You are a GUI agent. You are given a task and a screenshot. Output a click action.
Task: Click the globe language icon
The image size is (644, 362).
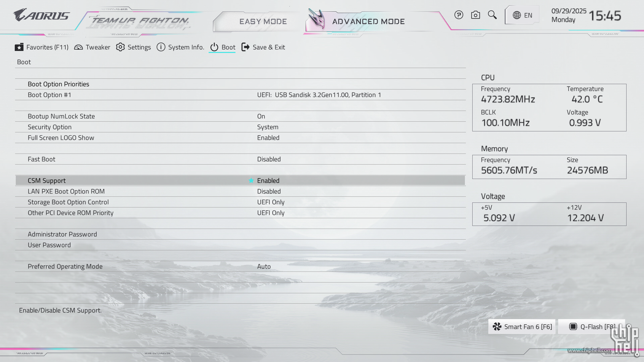517,15
